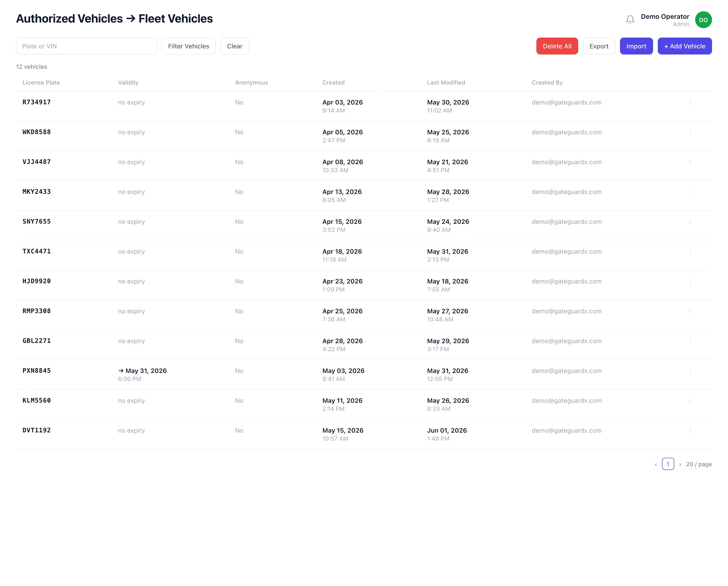Click created date May 15, 2026
The height and width of the screenshot is (586, 728).
pyautogui.click(x=343, y=431)
